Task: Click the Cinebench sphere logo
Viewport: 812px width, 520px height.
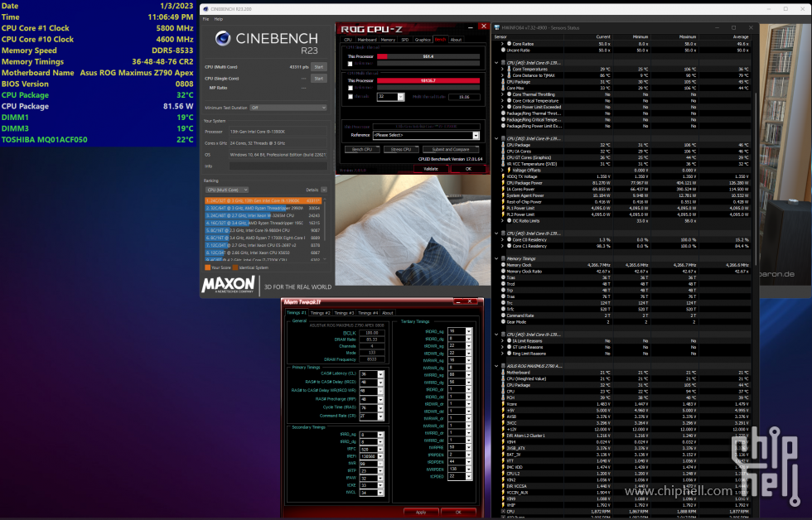Action: tap(223, 38)
